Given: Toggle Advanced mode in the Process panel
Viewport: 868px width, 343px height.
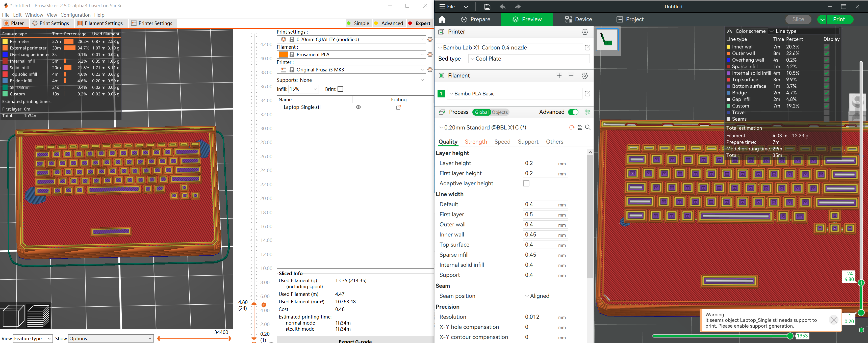Looking at the screenshot, I should pyautogui.click(x=573, y=112).
